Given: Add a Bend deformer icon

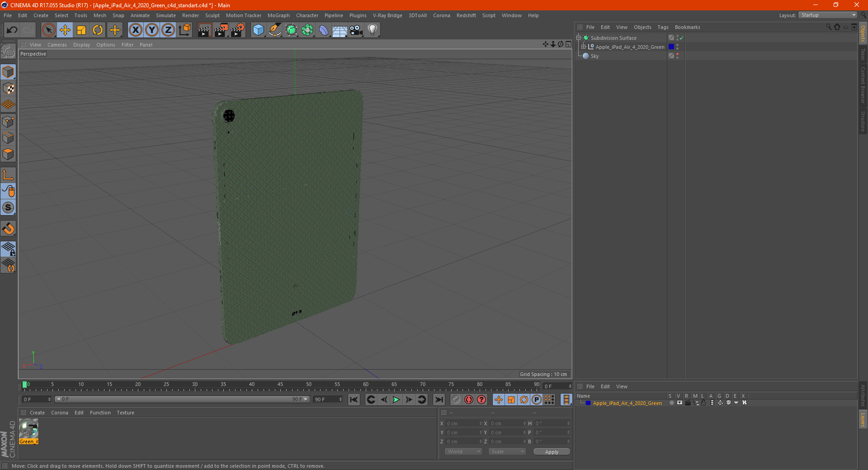Looking at the screenshot, I should [324, 30].
